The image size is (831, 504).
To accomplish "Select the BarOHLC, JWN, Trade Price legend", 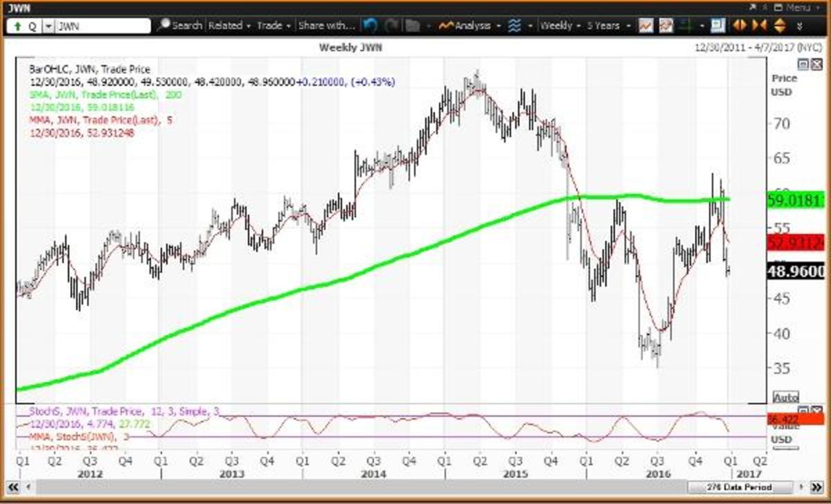I will pos(90,69).
